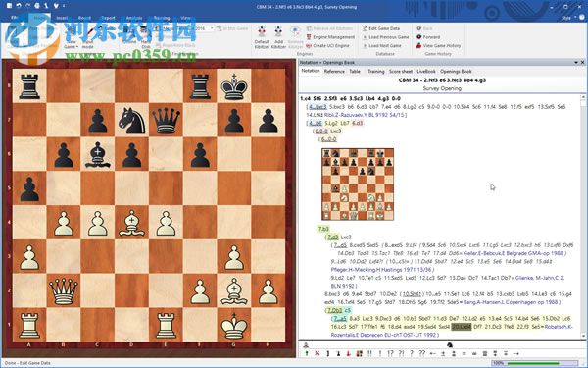The width and height of the screenshot is (588, 368).
Task: Close the Notation + Openings Book pane
Action: coord(583,63)
